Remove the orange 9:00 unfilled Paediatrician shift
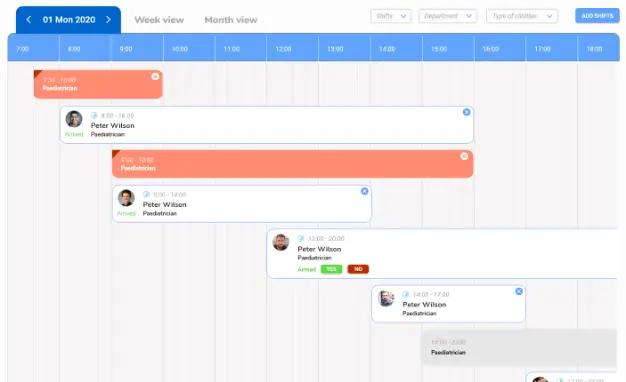626x382 pixels. click(464, 156)
